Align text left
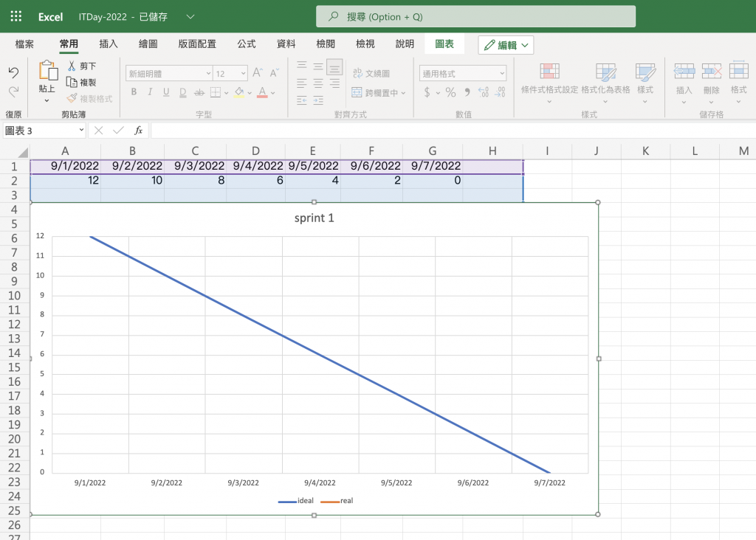This screenshot has width=756, height=540. coord(302,83)
